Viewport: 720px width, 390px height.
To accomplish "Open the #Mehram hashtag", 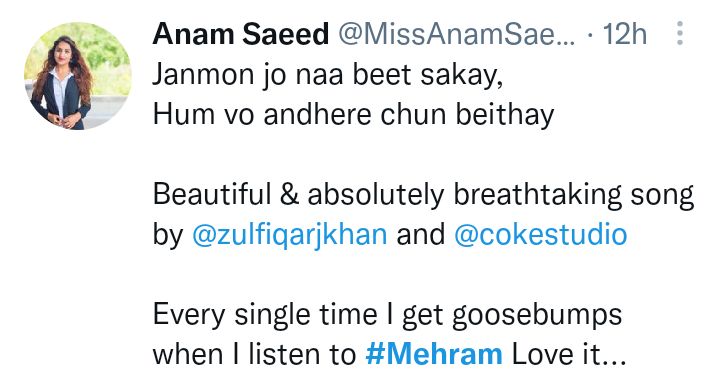I will pyautogui.click(x=434, y=354).
